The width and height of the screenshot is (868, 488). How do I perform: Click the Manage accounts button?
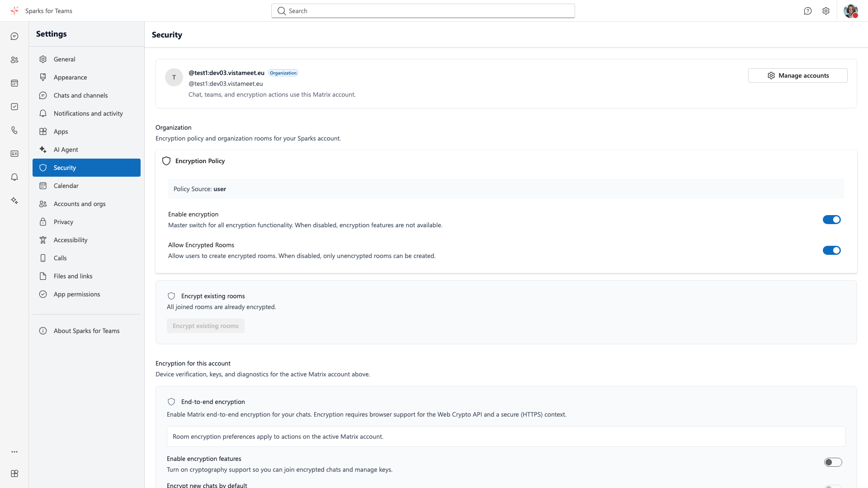[x=798, y=75]
